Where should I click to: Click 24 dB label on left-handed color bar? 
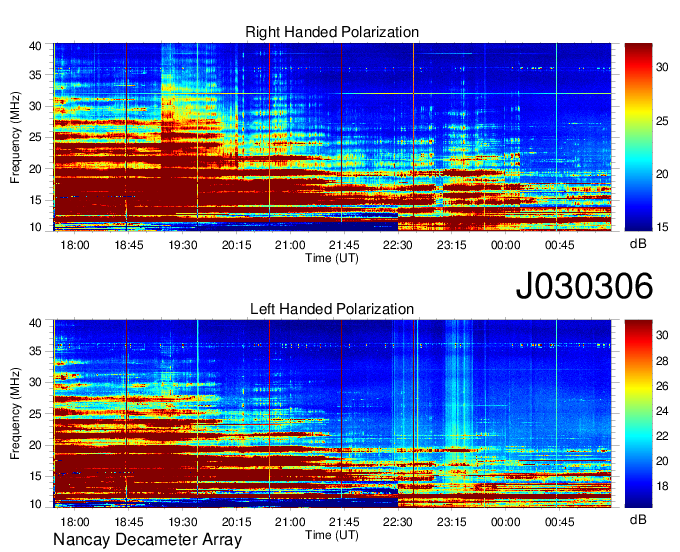tap(662, 411)
